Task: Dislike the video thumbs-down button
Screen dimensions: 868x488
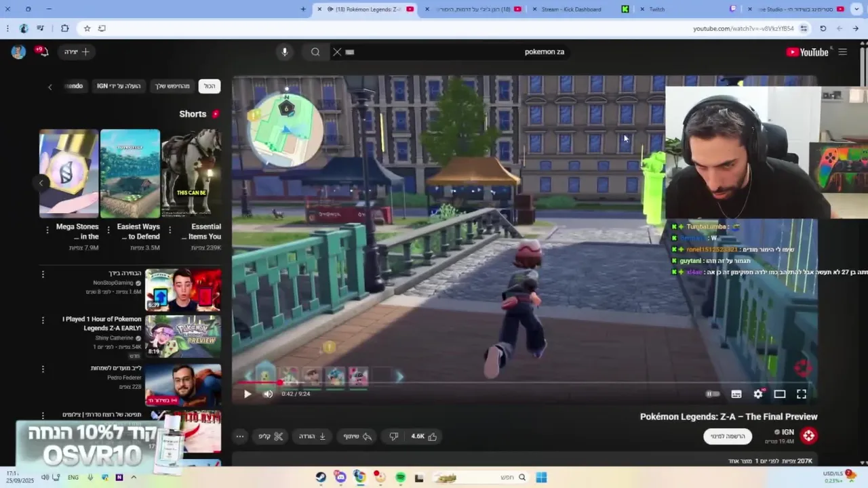Action: click(x=393, y=436)
